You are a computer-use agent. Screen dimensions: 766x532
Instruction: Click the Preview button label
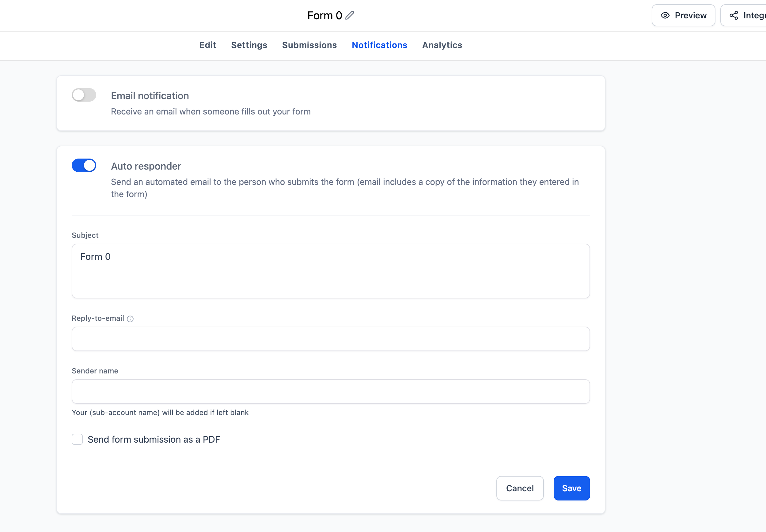[690, 15]
